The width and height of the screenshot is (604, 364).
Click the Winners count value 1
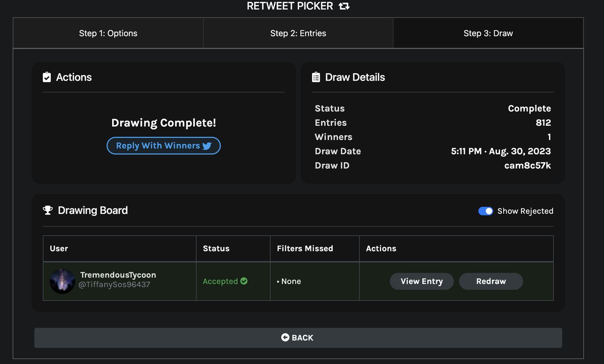pyautogui.click(x=549, y=137)
